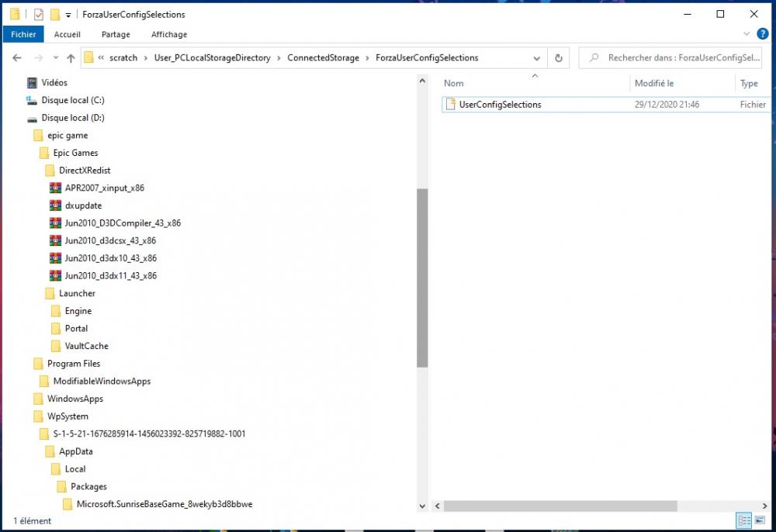Click ConnectedStorage in the breadcrumb path
Screen dimensions: 776x532
point(323,58)
